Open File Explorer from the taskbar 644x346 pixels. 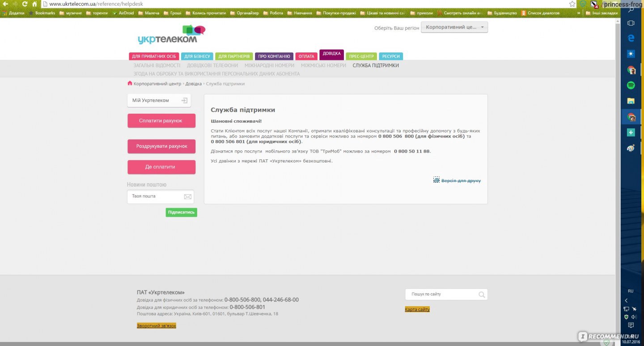point(631,101)
